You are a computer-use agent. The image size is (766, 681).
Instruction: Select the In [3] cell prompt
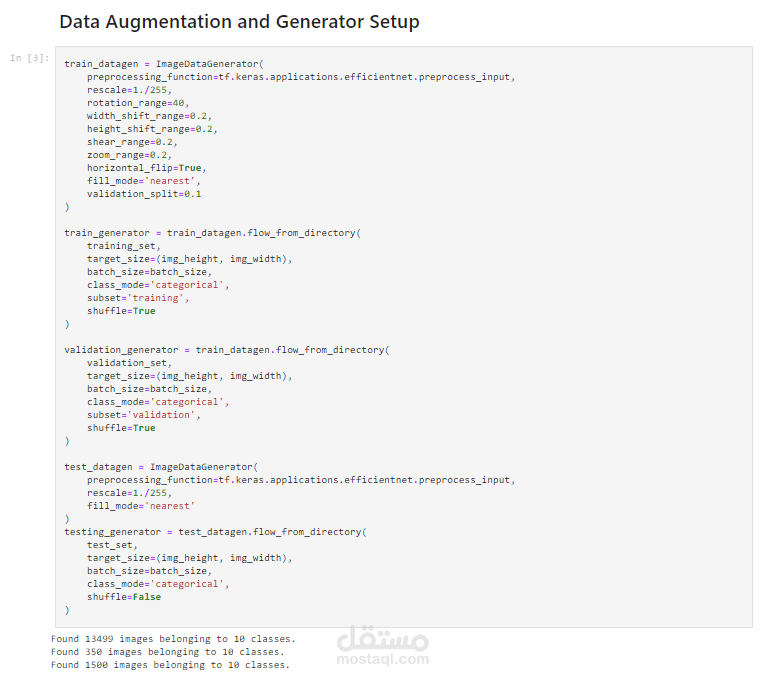(x=29, y=58)
